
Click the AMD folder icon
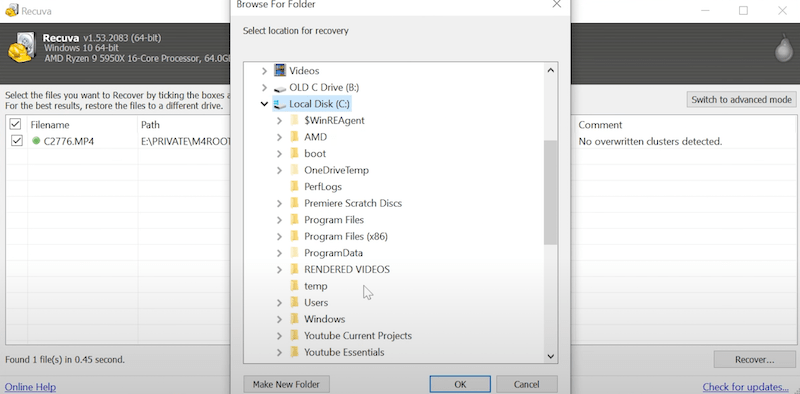tap(294, 137)
